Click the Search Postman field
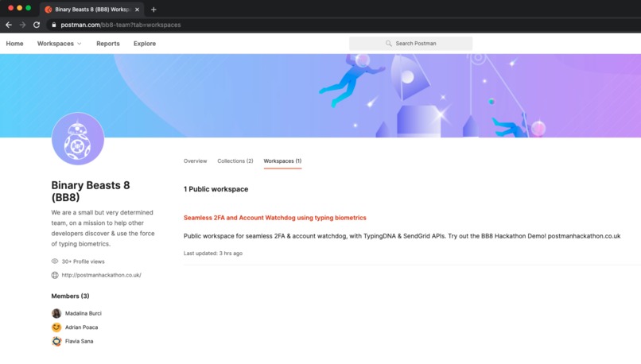Image resolution: width=641 pixels, height=364 pixels. click(411, 43)
